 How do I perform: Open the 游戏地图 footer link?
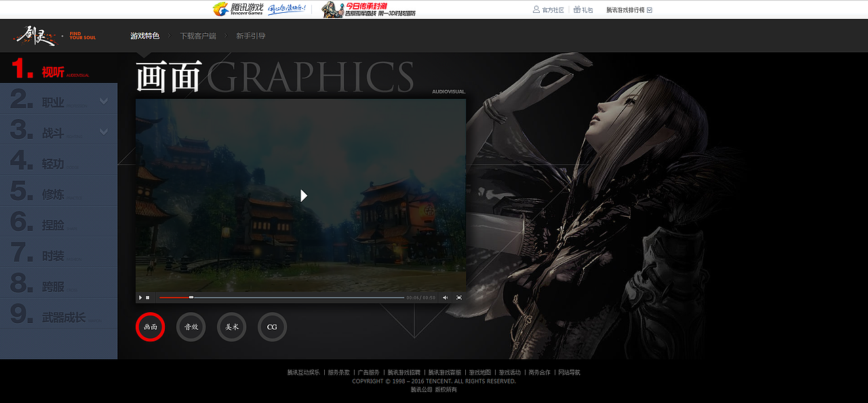click(479, 373)
